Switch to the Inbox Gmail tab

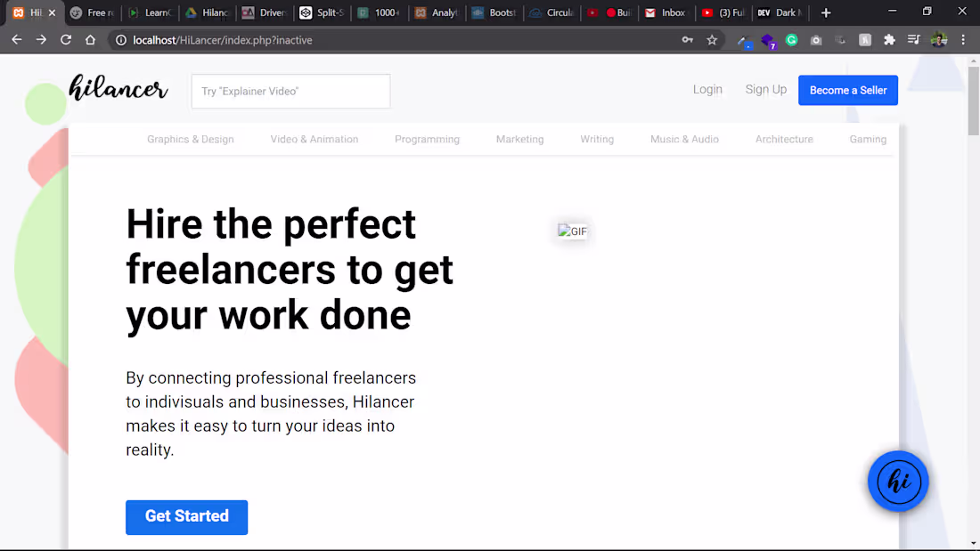coord(666,12)
